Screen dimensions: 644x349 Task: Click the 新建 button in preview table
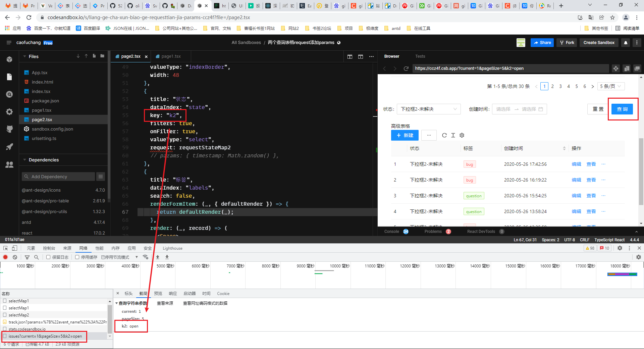click(405, 135)
